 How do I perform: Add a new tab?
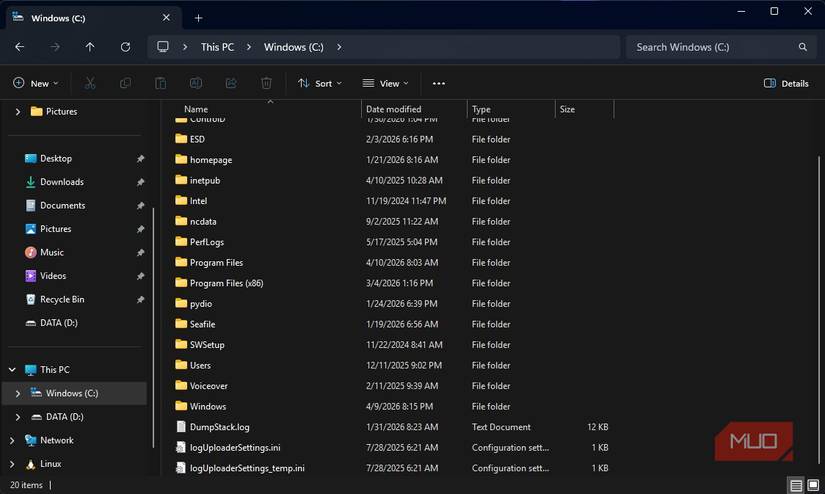click(x=198, y=18)
